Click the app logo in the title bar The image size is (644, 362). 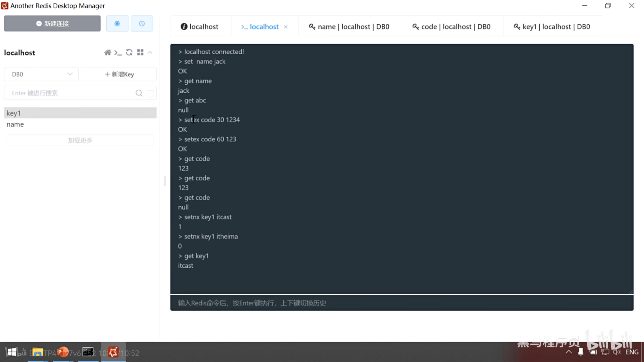[5, 6]
